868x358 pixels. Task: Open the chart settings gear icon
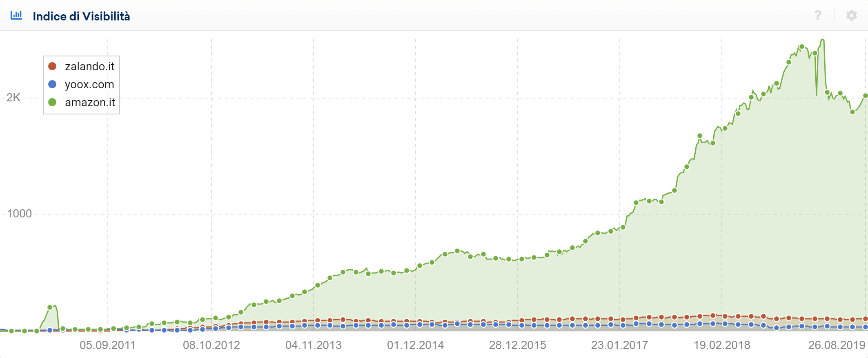(852, 16)
